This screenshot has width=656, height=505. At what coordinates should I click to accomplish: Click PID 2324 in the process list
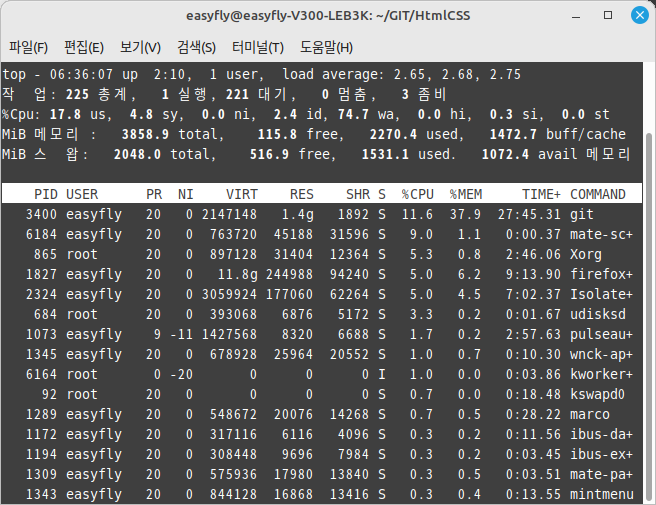[41, 295]
